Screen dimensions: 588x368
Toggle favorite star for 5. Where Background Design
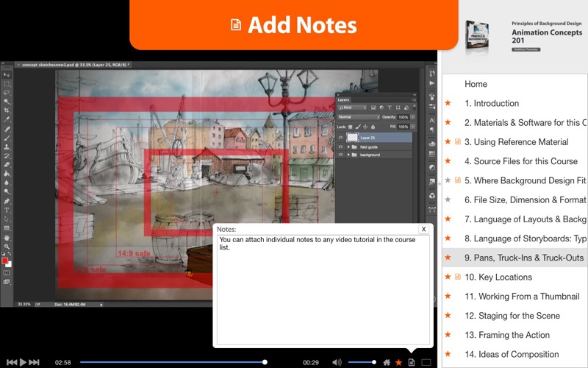(448, 180)
